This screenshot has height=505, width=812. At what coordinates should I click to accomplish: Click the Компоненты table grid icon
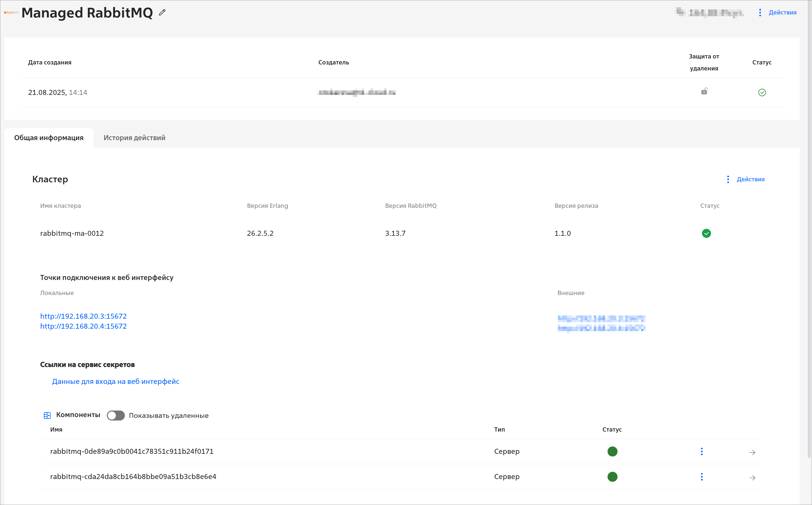[47, 415]
